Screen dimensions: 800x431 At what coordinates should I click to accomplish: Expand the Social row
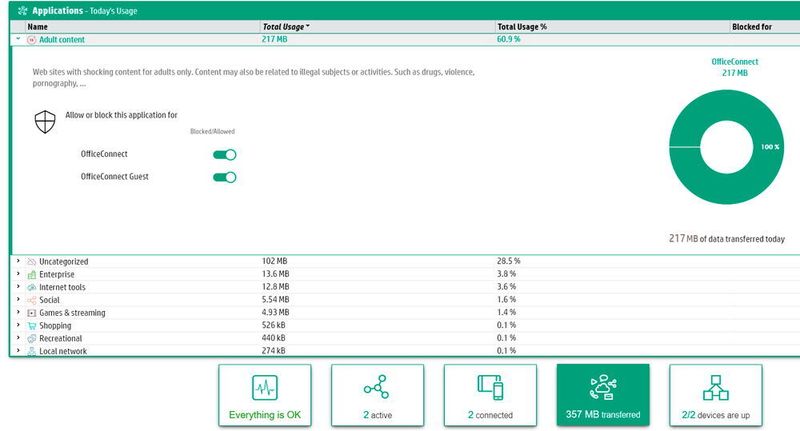click(18, 299)
